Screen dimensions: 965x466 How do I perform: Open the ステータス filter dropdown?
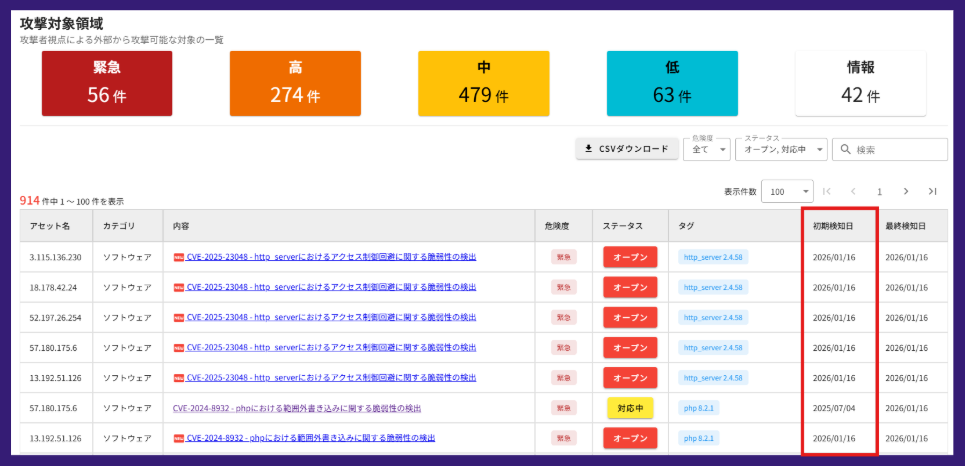780,149
